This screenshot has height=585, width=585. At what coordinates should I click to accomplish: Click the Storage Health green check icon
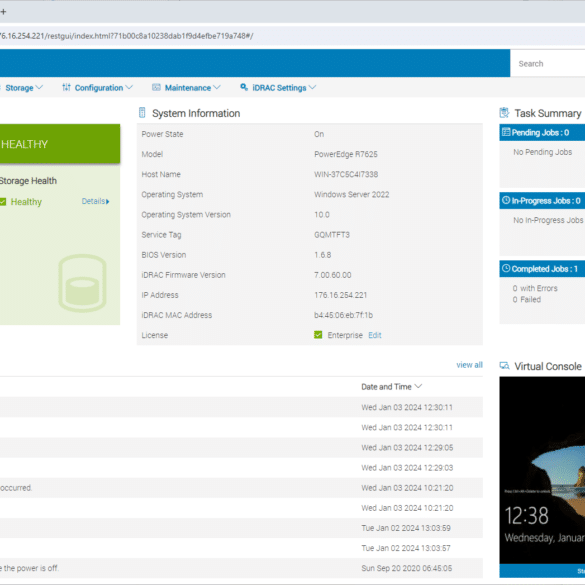click(3, 202)
